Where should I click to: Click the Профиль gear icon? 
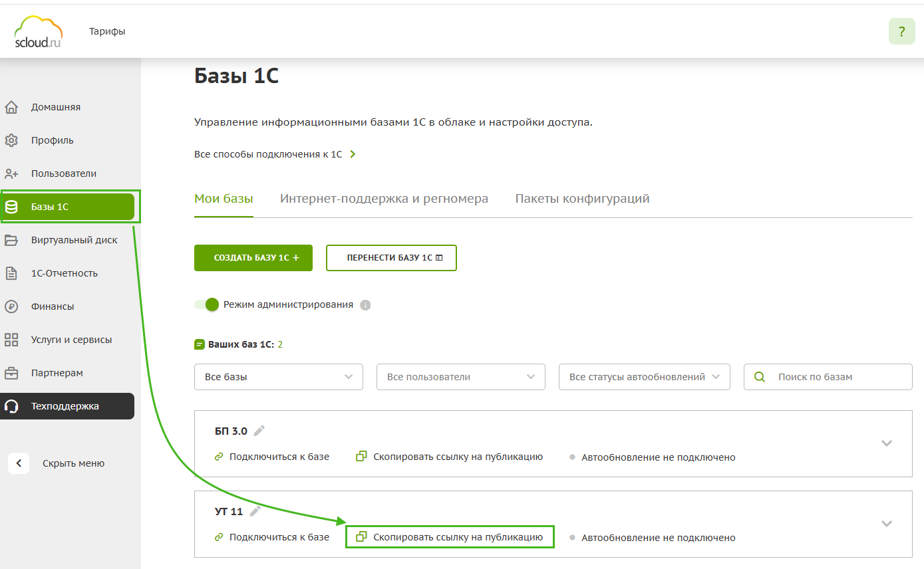click(x=11, y=140)
